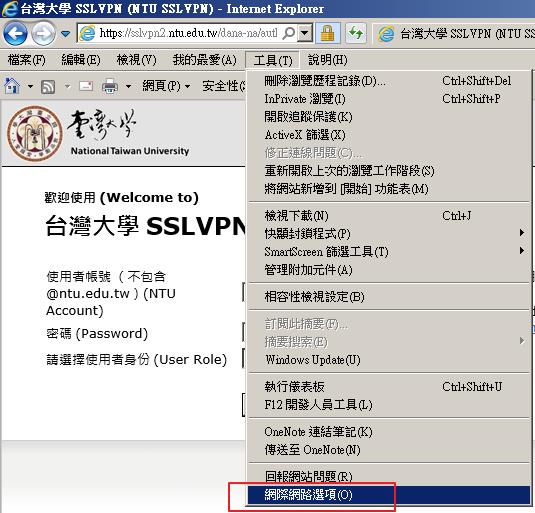Click the Internet Explorer title bar icon
Image resolution: width=535 pixels, height=513 pixels.
[x=10, y=9]
